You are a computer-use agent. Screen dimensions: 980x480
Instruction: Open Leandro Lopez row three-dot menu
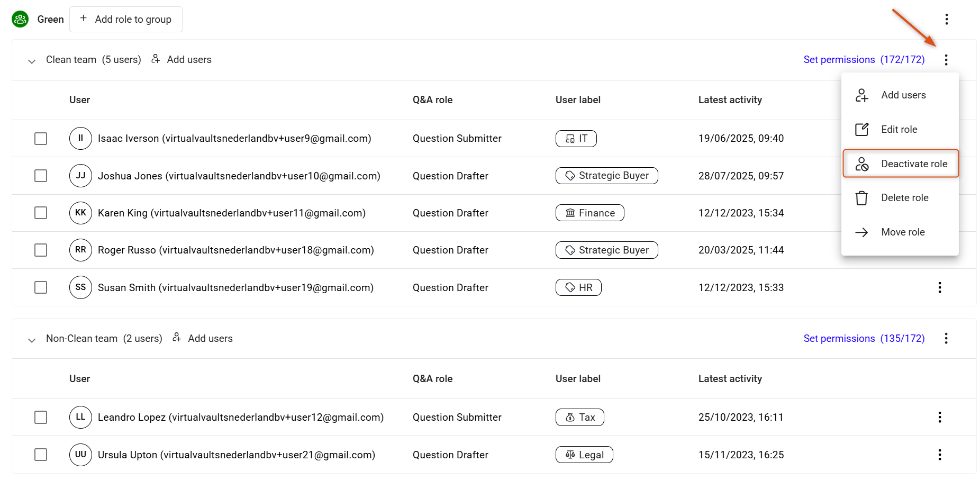click(939, 417)
